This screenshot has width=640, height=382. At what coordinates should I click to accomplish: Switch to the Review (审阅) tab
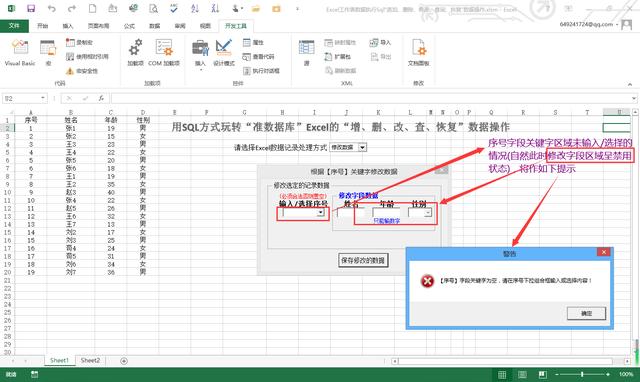pos(180,26)
